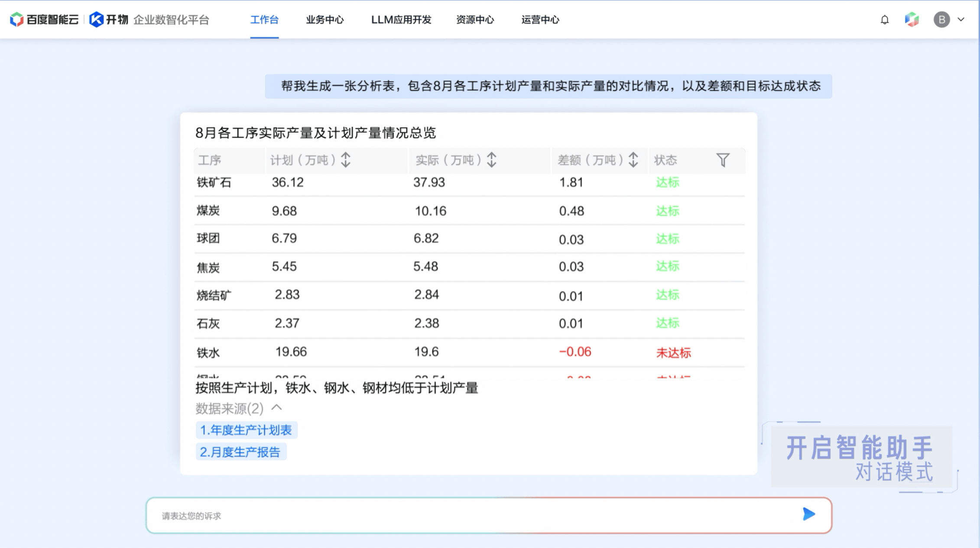The width and height of the screenshot is (980, 548).
Task: Click the send arrow icon
Action: tap(808, 514)
